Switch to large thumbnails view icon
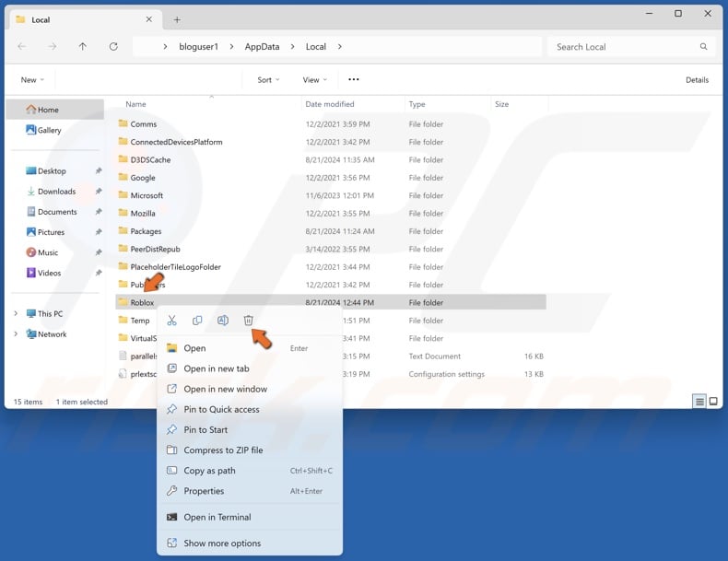The height and width of the screenshot is (561, 728). point(713,402)
